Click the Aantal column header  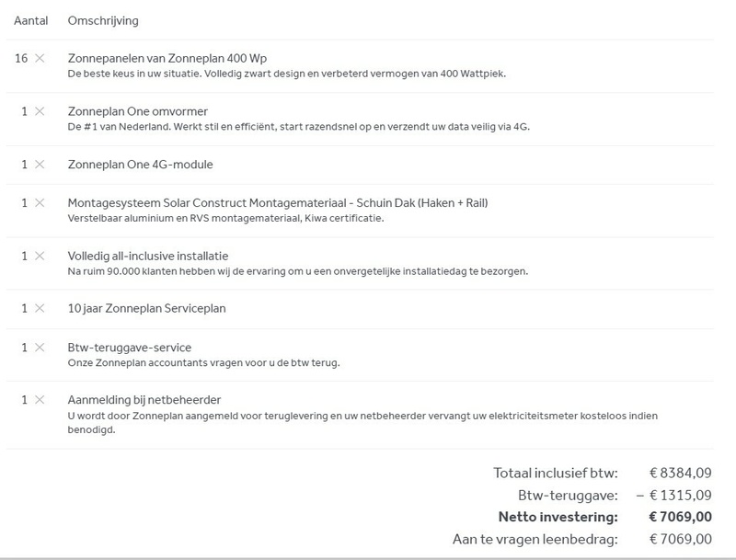[x=30, y=20]
